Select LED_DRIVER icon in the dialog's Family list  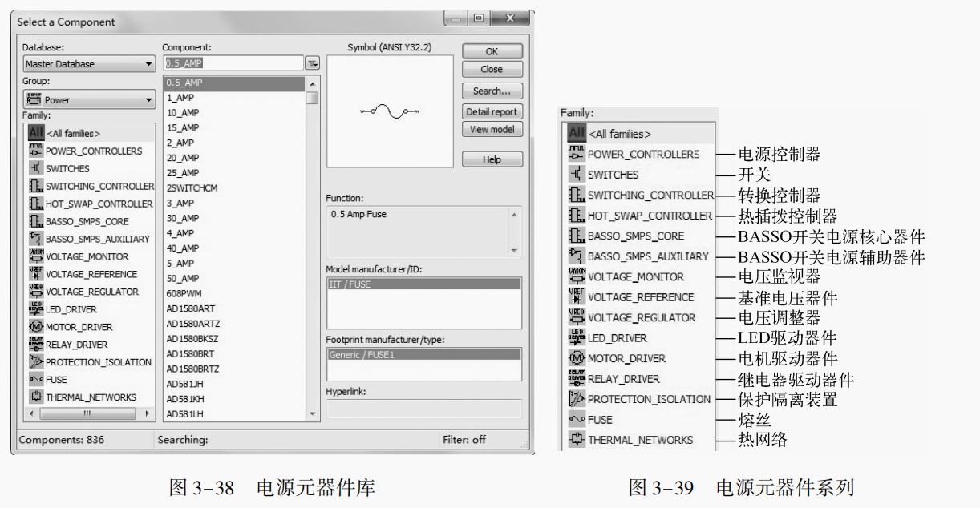click(x=36, y=309)
